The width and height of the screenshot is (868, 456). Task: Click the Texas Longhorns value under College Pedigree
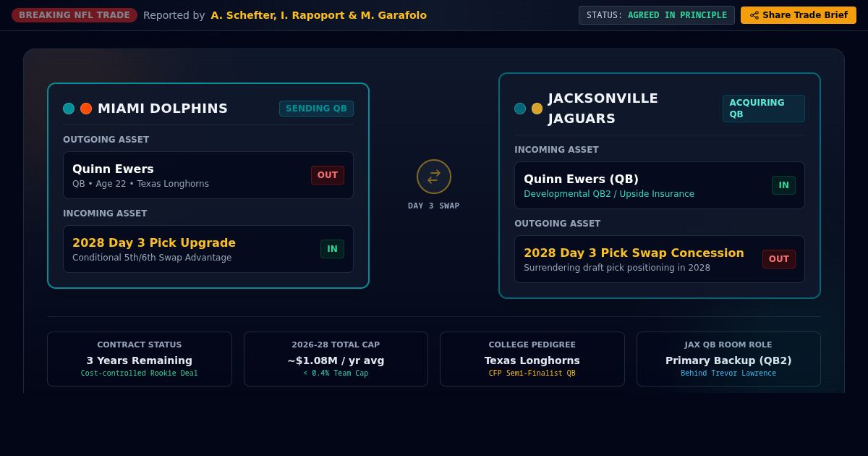pos(532,360)
